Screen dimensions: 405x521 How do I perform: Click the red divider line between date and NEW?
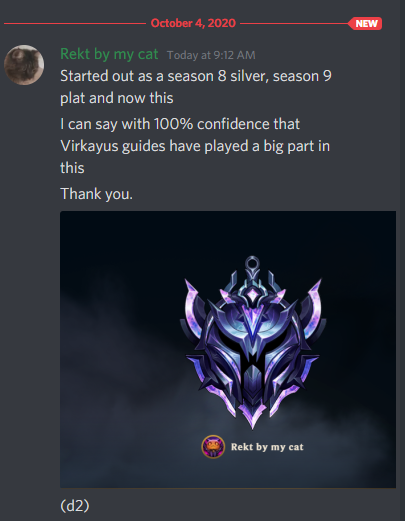294,23
